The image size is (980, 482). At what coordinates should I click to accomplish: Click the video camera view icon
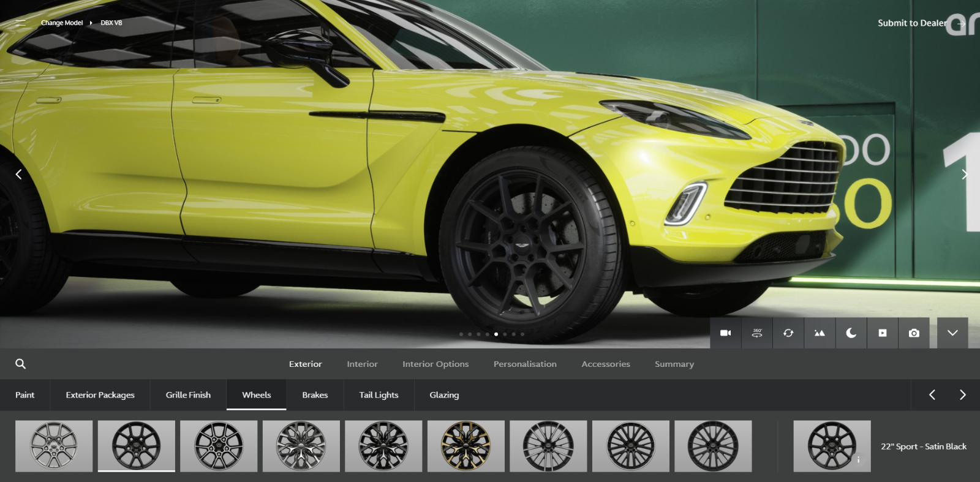point(725,333)
